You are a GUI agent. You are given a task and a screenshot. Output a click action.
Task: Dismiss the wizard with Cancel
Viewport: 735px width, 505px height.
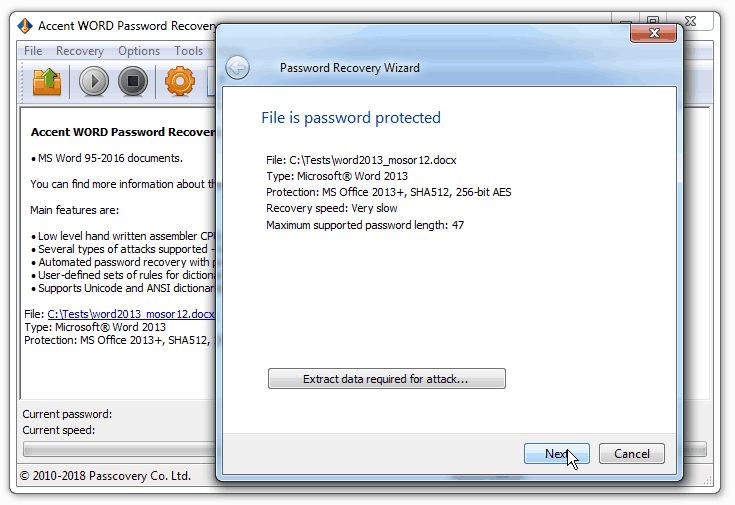631,453
